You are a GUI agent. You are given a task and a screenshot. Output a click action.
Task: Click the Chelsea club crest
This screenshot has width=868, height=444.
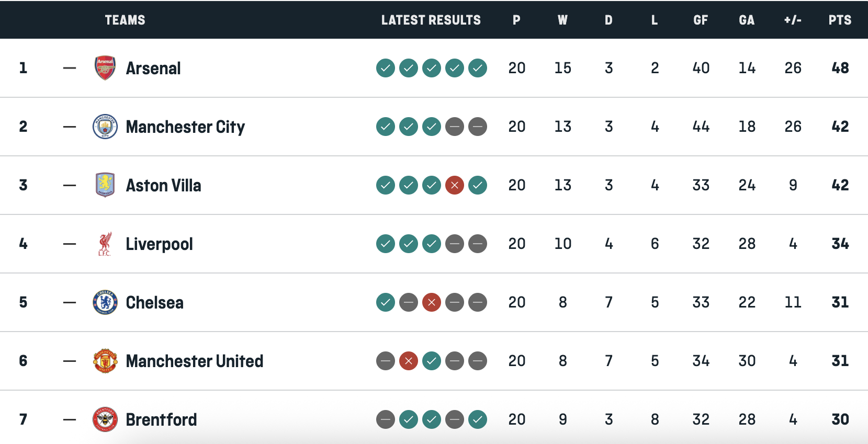[104, 302]
